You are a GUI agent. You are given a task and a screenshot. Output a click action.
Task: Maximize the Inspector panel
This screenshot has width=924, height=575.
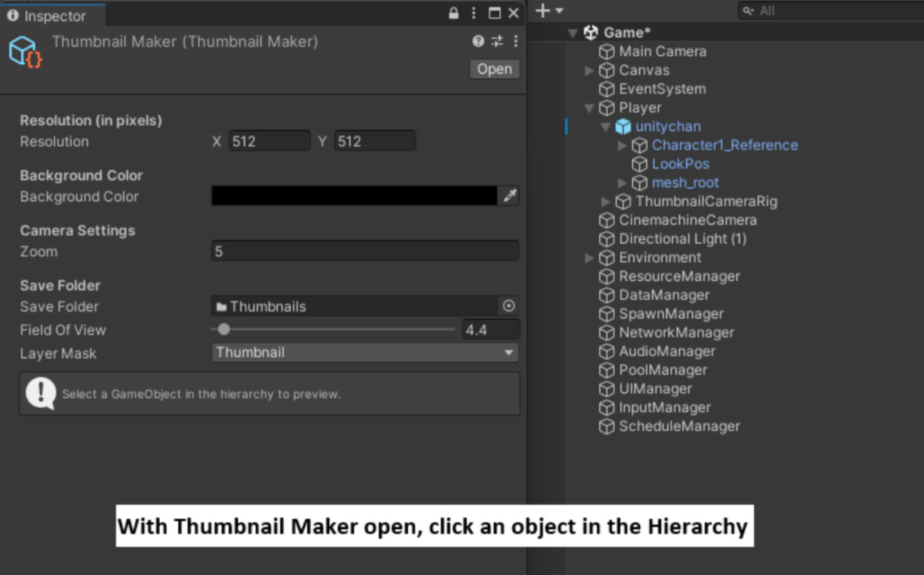494,13
